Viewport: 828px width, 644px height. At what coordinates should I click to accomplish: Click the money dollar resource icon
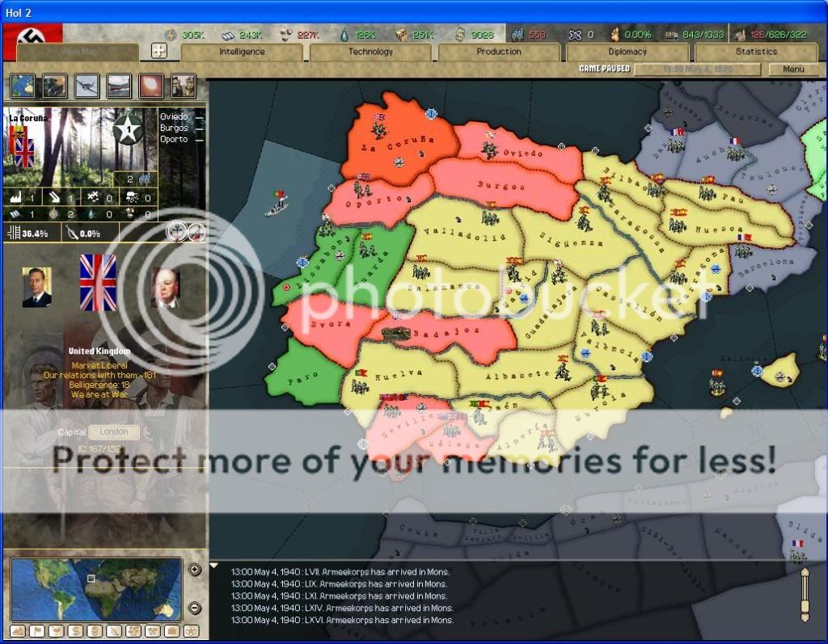pos(460,35)
